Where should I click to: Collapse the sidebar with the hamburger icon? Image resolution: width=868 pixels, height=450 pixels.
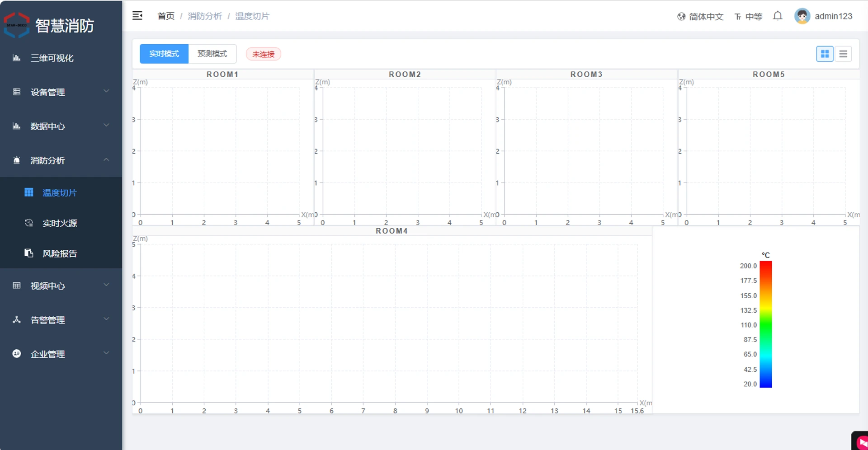[x=137, y=16]
